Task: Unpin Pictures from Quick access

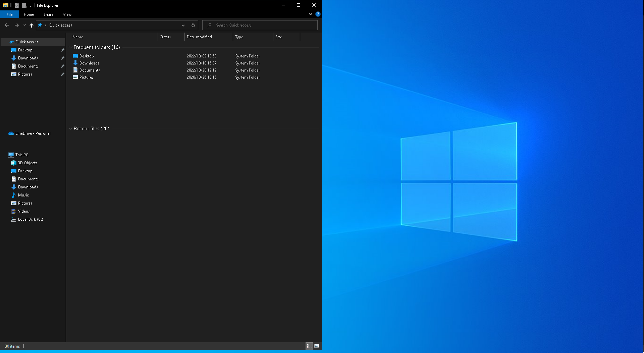Action: pos(62,74)
